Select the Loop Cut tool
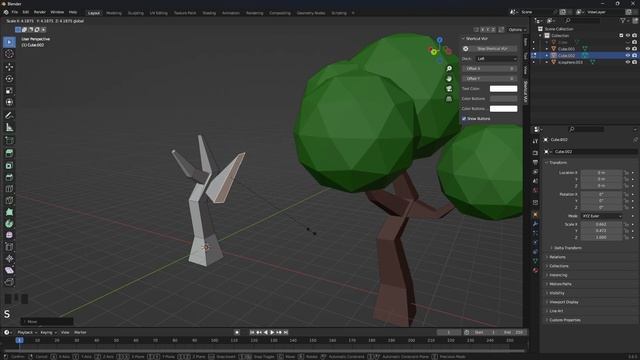 [9, 189]
